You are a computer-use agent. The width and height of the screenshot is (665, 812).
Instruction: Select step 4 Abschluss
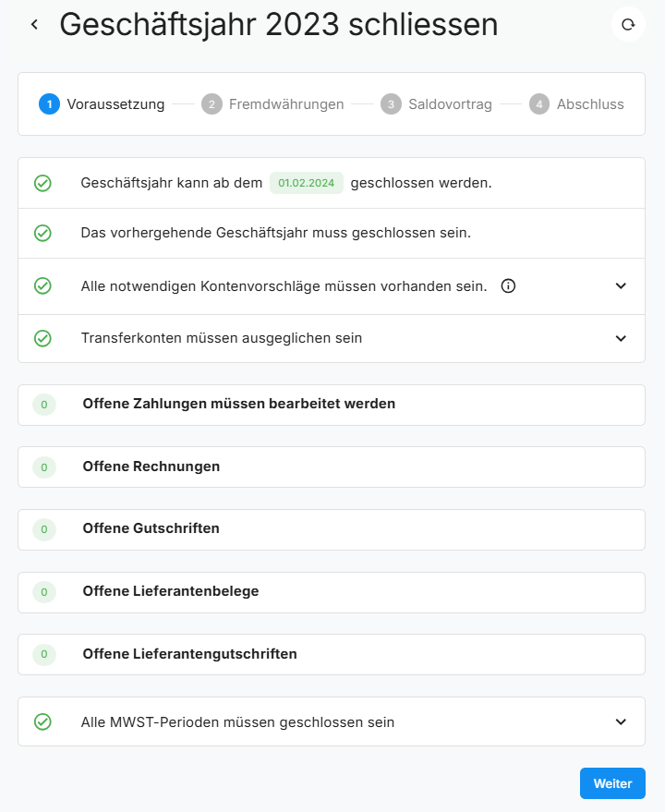click(577, 104)
